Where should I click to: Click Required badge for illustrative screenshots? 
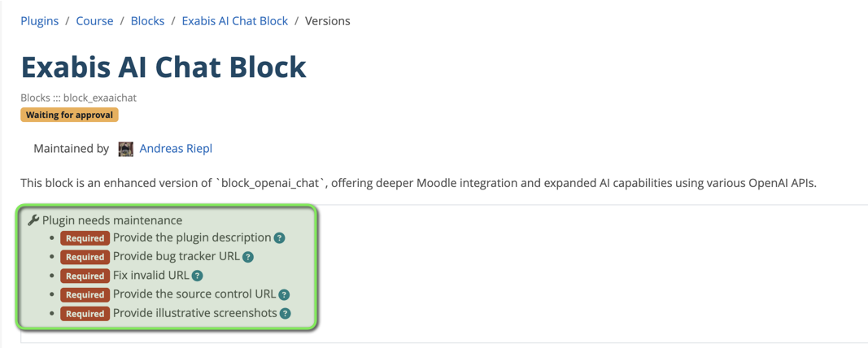[85, 314]
